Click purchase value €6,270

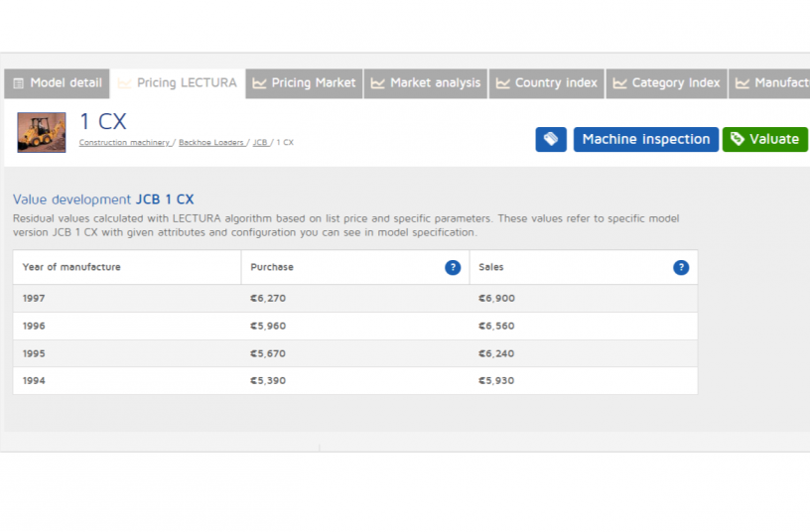tap(268, 299)
